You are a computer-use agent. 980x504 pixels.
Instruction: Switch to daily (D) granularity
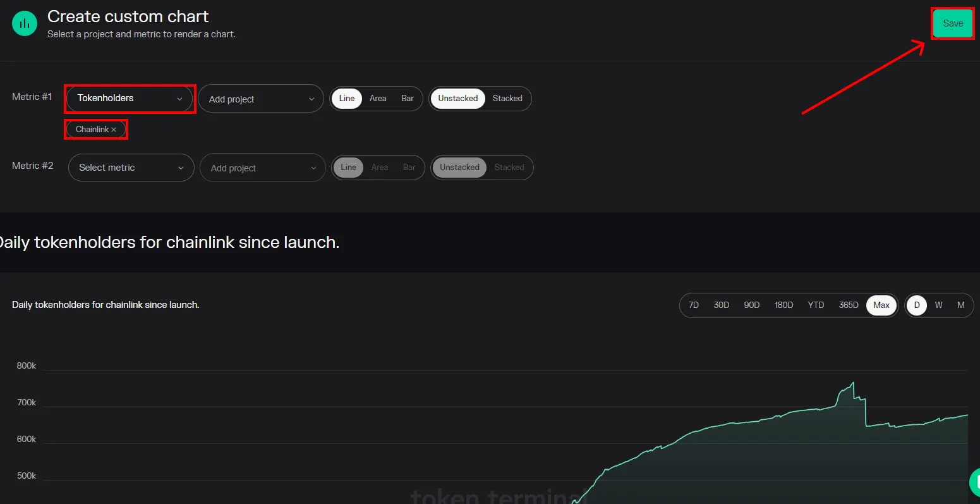pos(917,305)
